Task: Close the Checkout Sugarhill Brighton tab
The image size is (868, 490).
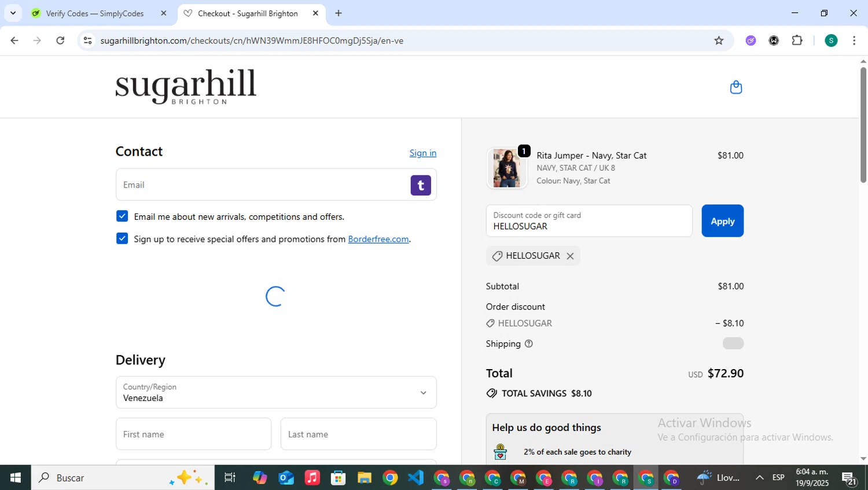Action: 315,13
